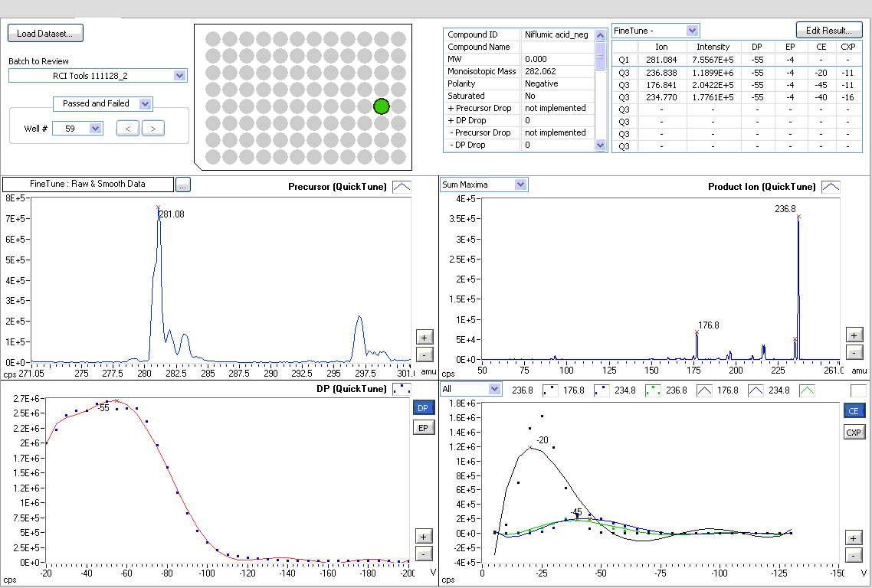Select the green highlighted well on the plate
Image resolution: width=872 pixels, height=588 pixels.
point(382,106)
